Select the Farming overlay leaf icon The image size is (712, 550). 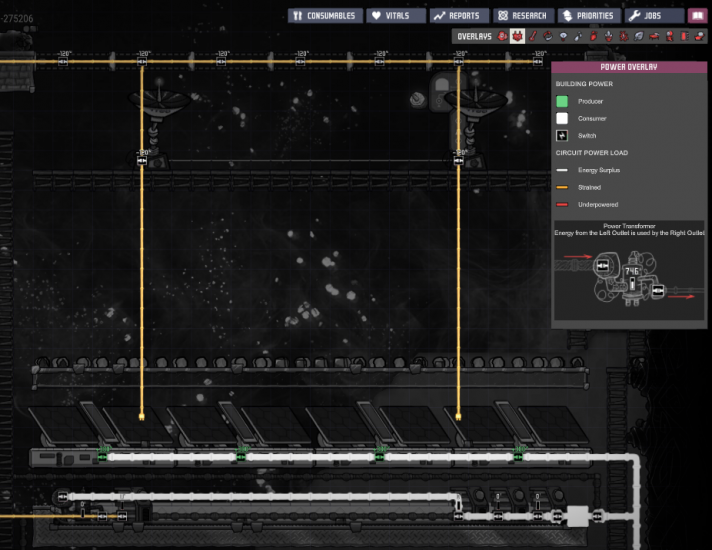click(x=639, y=36)
